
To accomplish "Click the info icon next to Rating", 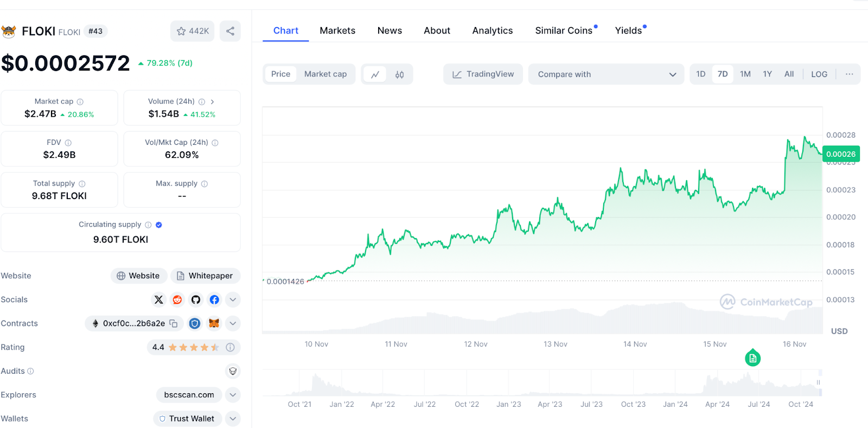I will click(230, 347).
